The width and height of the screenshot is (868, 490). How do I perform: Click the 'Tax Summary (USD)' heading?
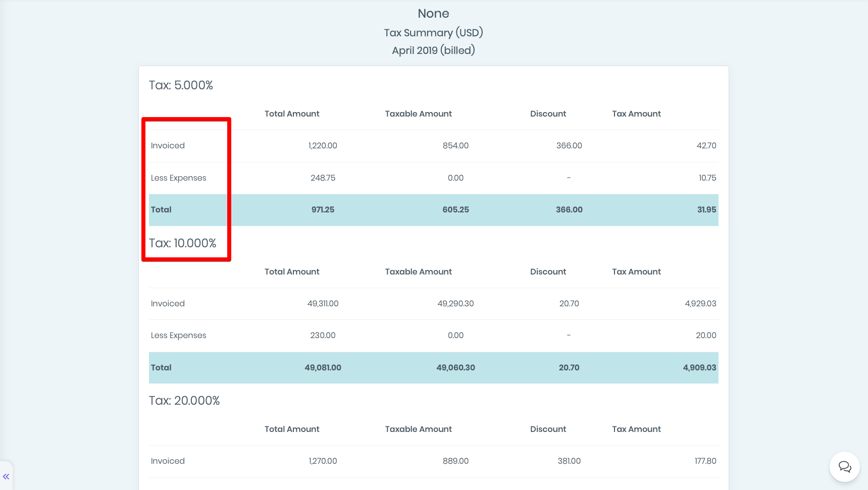click(x=433, y=33)
